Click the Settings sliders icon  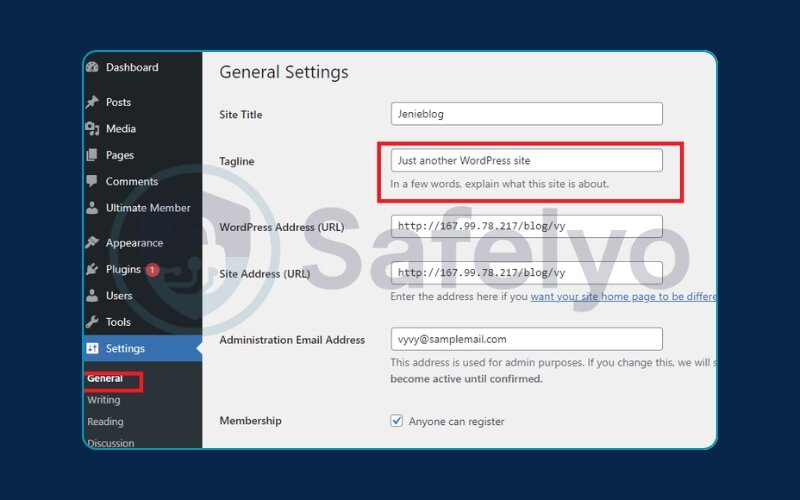pyautogui.click(x=92, y=349)
